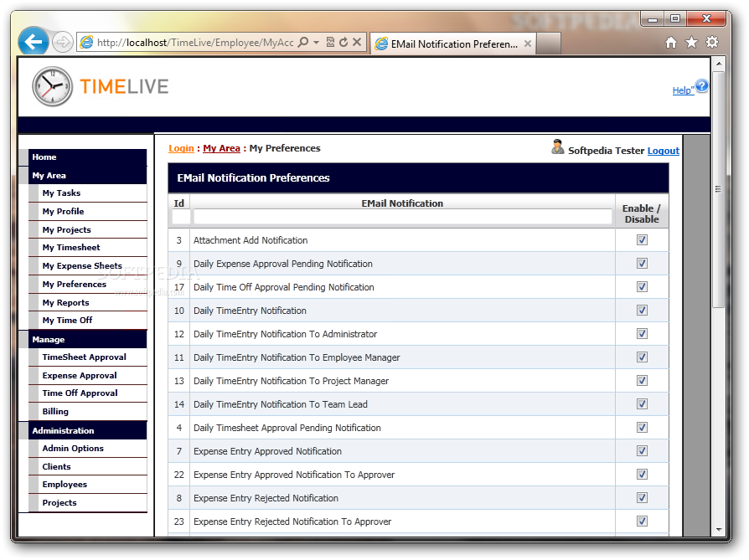Open address bar dropdown arrow
Screen dimensions: 749x560
[x=316, y=43]
